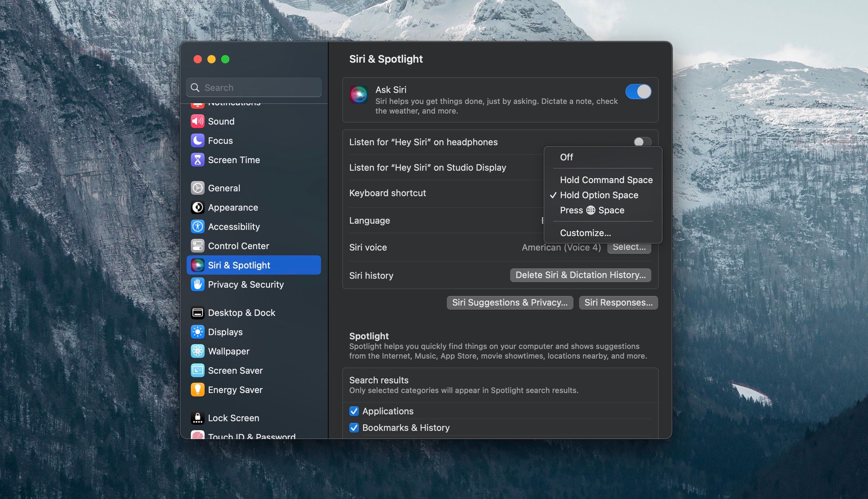The image size is (868, 499).
Task: Select the Wallpaper sidebar icon
Action: point(198,351)
